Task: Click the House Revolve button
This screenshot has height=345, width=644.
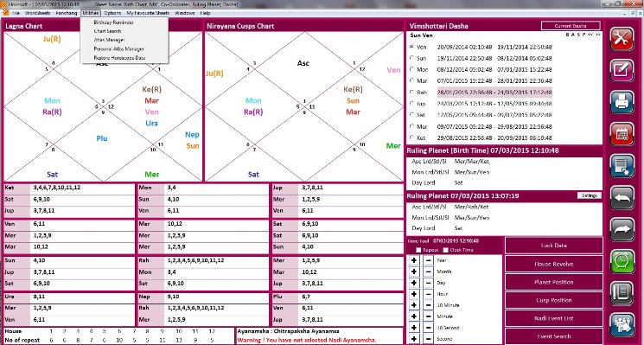Action: point(553,264)
